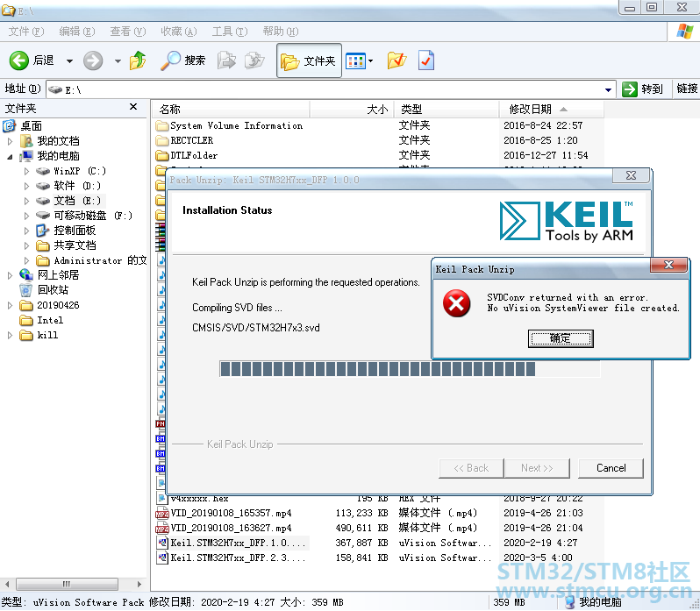This screenshot has width=700, height=611.
Task: Collapse the My Computer tree node
Action: (10, 157)
